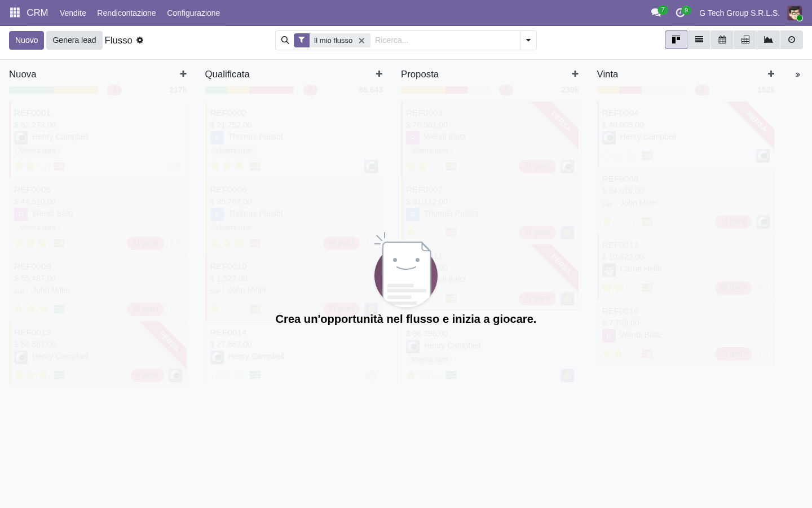Expand the search options dropdown arrow

528,40
